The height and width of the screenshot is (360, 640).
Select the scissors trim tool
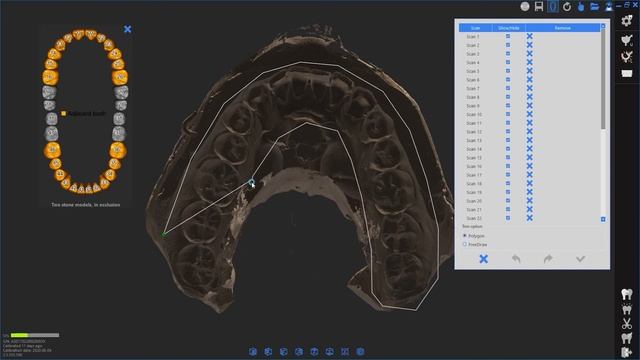click(x=627, y=324)
